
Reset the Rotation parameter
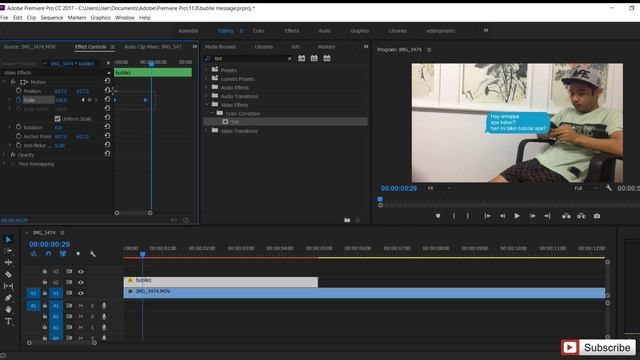click(107, 127)
